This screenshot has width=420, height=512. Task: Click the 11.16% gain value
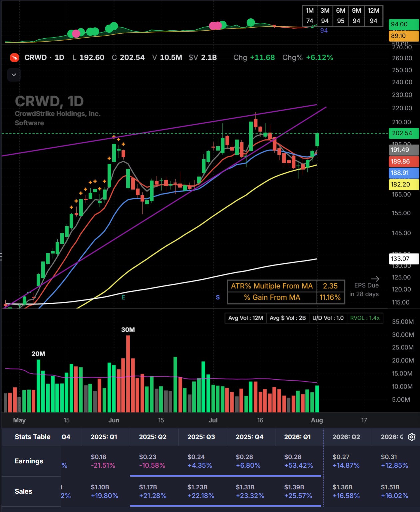coord(330,297)
